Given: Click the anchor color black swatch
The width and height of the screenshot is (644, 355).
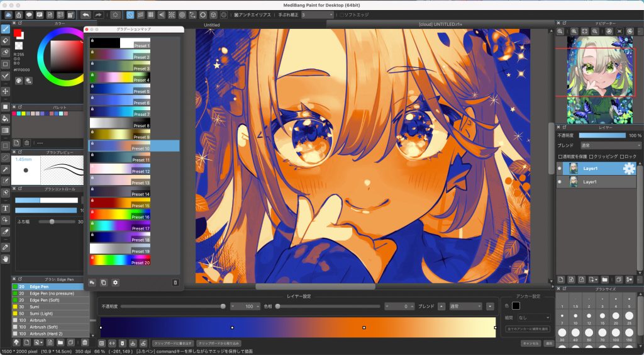Looking at the screenshot, I should (x=516, y=306).
